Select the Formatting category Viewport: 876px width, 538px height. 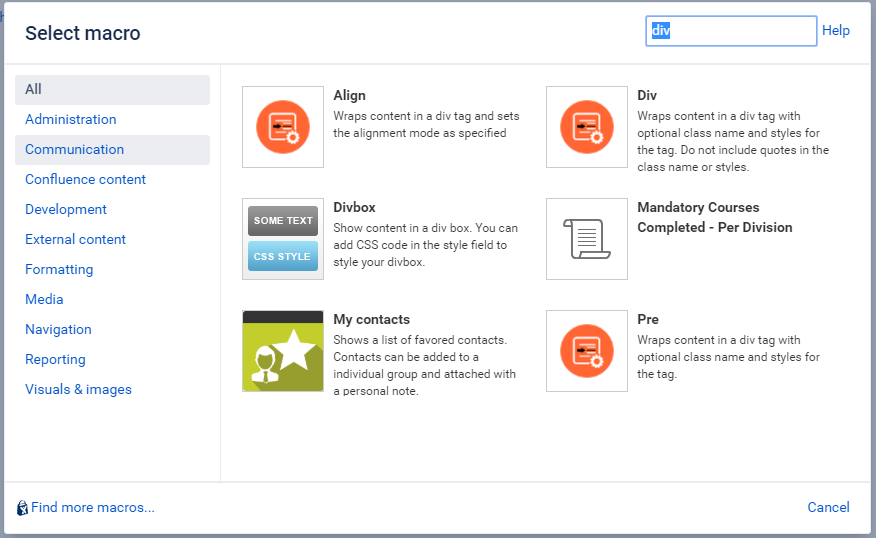[59, 269]
